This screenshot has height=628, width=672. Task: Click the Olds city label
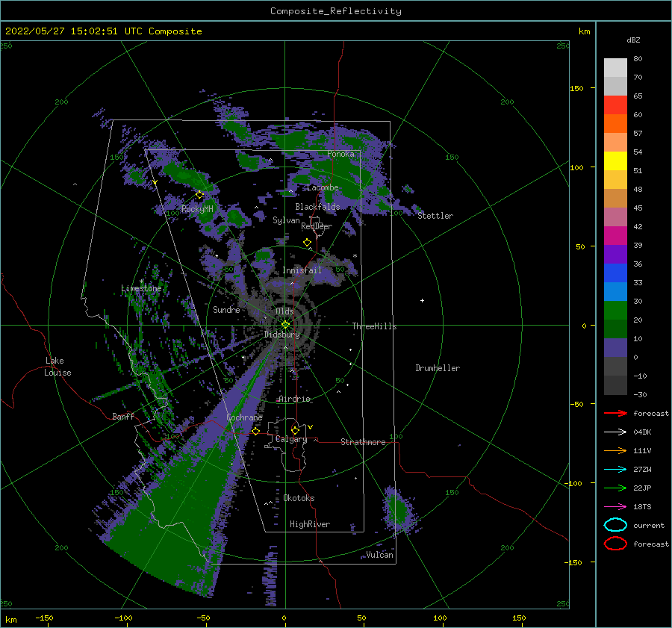point(284,311)
